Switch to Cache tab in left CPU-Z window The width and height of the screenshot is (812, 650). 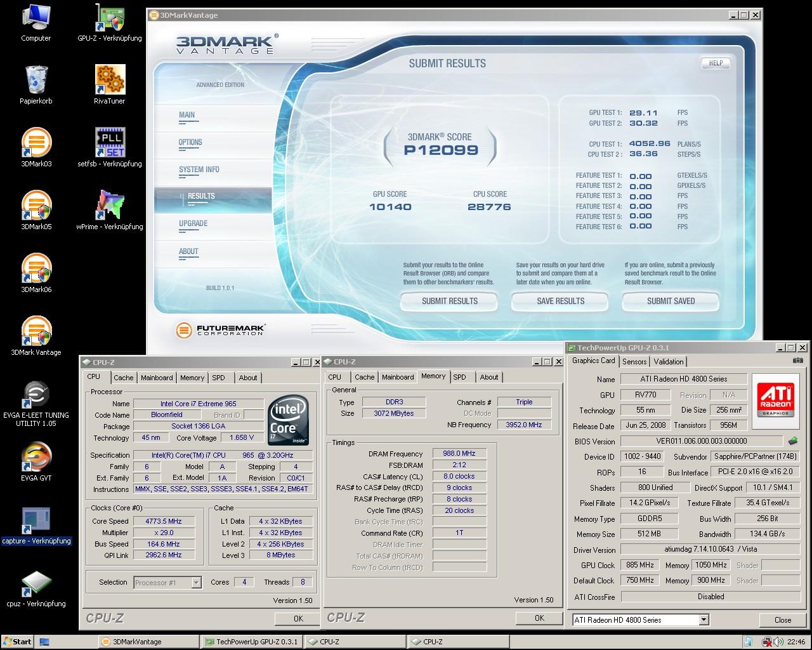(124, 377)
